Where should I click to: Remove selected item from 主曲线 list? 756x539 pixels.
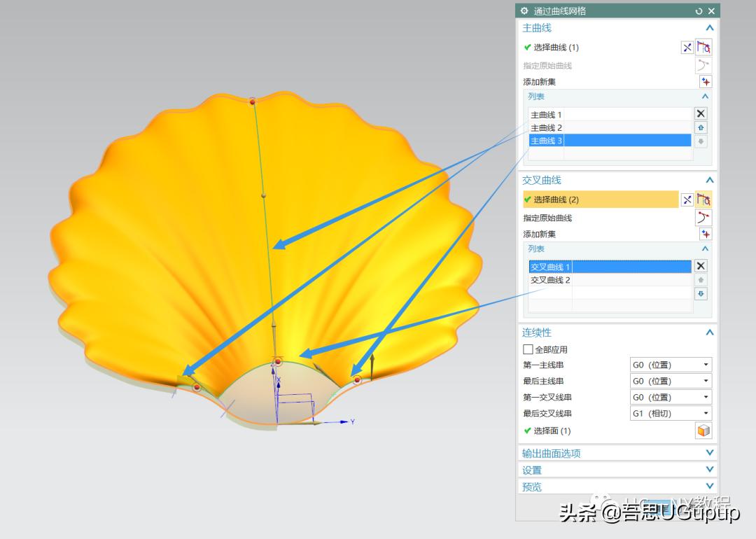click(x=701, y=113)
